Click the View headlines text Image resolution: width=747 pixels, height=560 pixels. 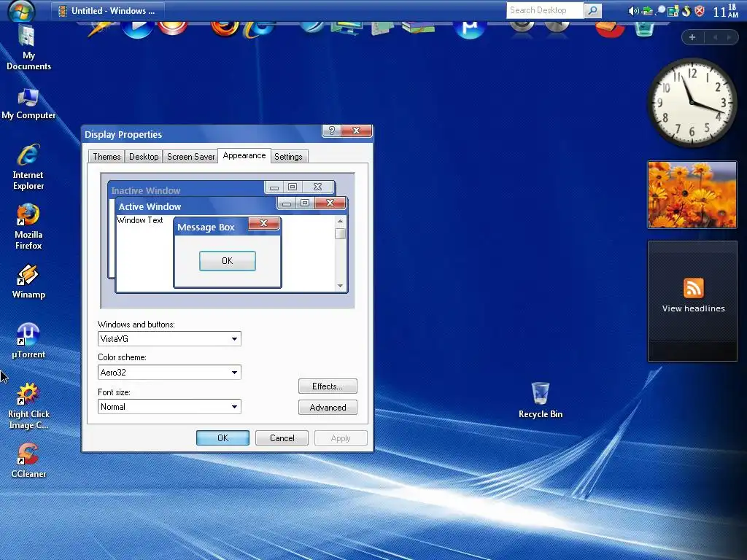693,308
